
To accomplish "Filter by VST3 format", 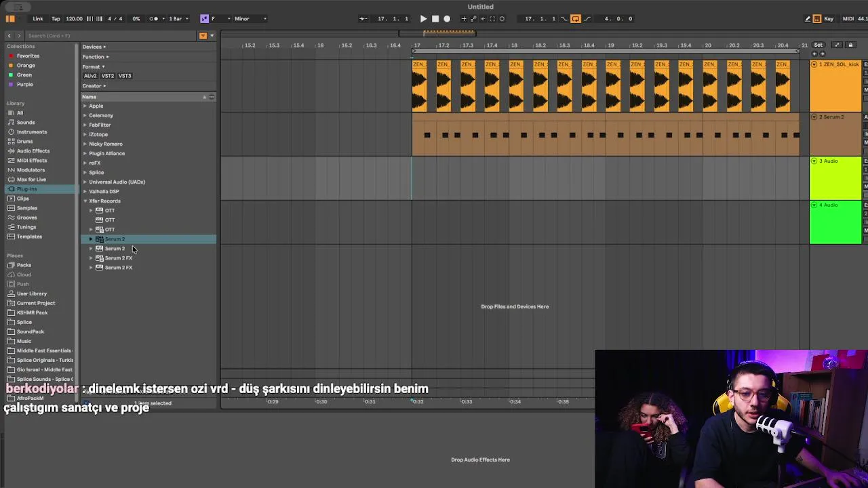I will 125,76.
